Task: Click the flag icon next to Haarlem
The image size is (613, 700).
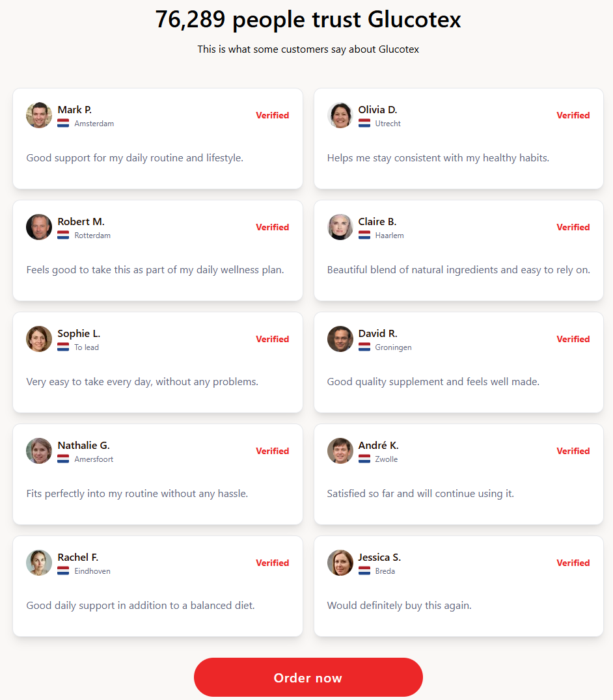Action: [x=364, y=236]
